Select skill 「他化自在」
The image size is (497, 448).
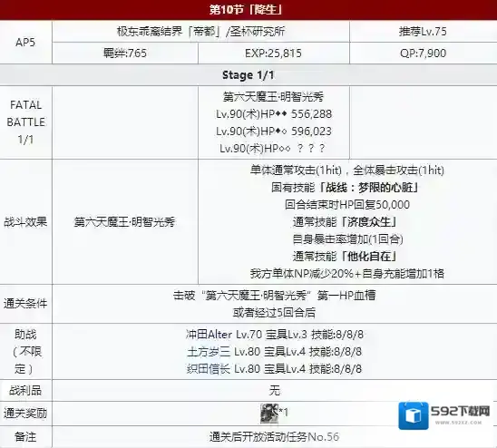tap(367, 256)
